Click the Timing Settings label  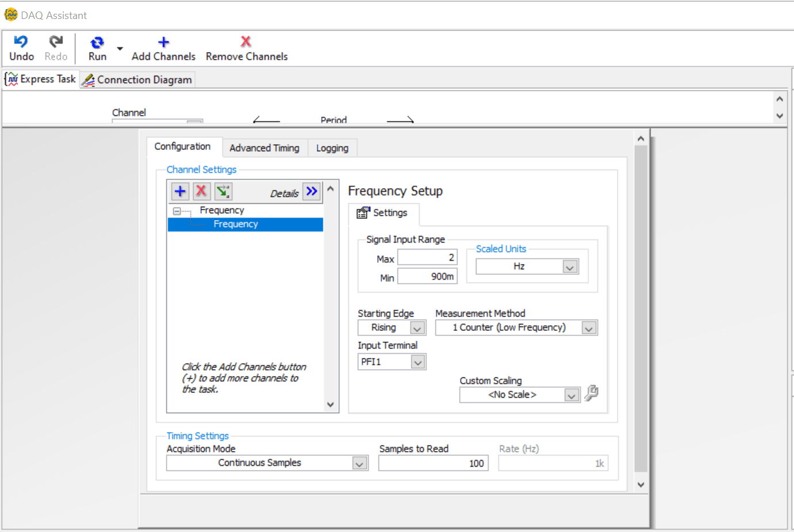click(198, 436)
